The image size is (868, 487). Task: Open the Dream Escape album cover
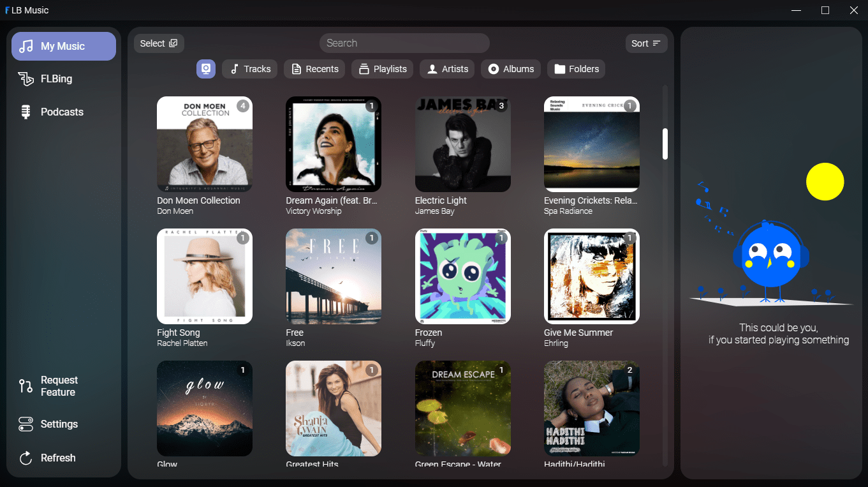point(463,408)
